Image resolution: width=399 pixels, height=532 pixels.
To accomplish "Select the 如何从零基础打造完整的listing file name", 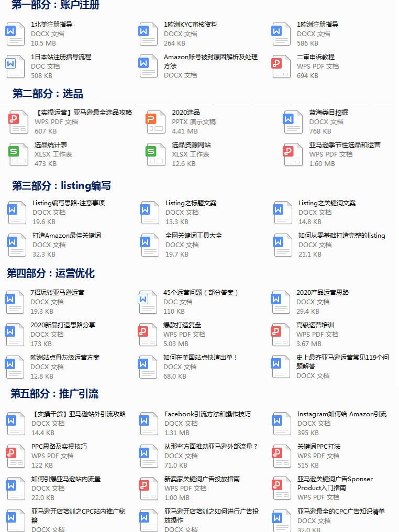I will (x=341, y=236).
